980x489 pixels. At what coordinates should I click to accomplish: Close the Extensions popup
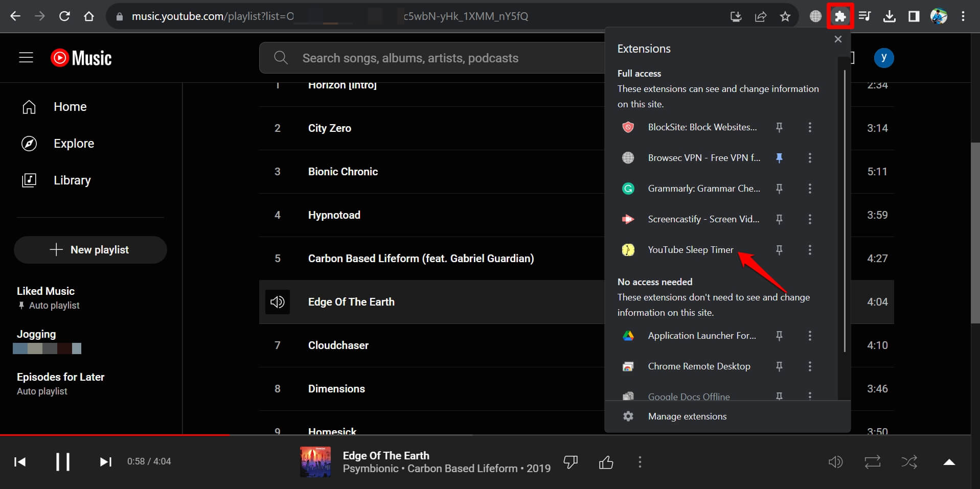tap(838, 39)
